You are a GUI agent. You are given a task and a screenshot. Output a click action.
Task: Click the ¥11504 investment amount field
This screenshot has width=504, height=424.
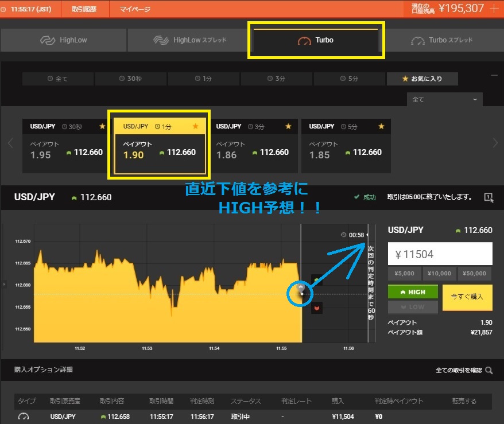[440, 254]
